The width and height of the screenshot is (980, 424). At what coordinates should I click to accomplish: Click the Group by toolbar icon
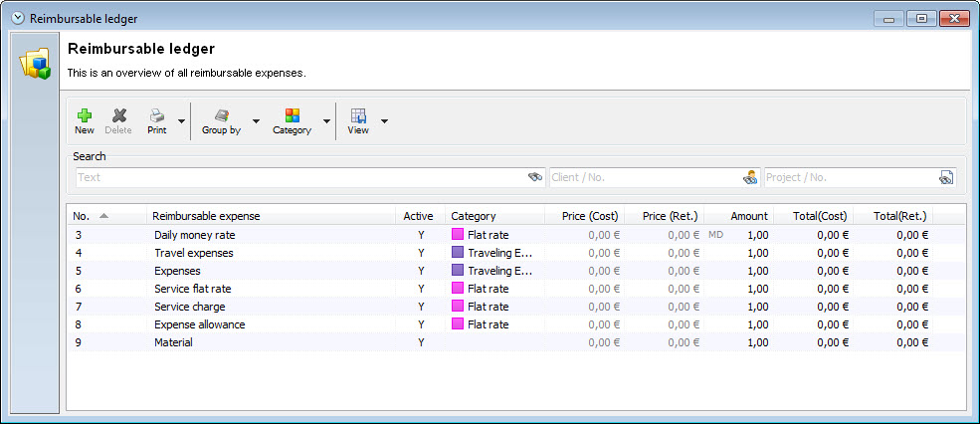coord(221,116)
